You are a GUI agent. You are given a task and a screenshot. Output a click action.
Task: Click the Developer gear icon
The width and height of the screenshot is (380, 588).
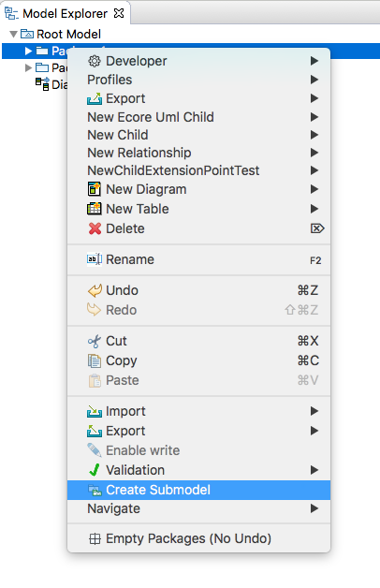[95, 61]
